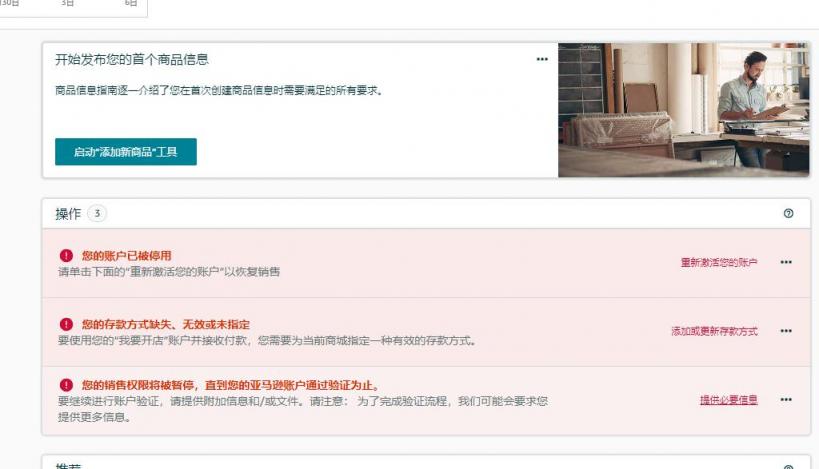Click the 开始发布您的首个商品信息 heading

(132, 60)
